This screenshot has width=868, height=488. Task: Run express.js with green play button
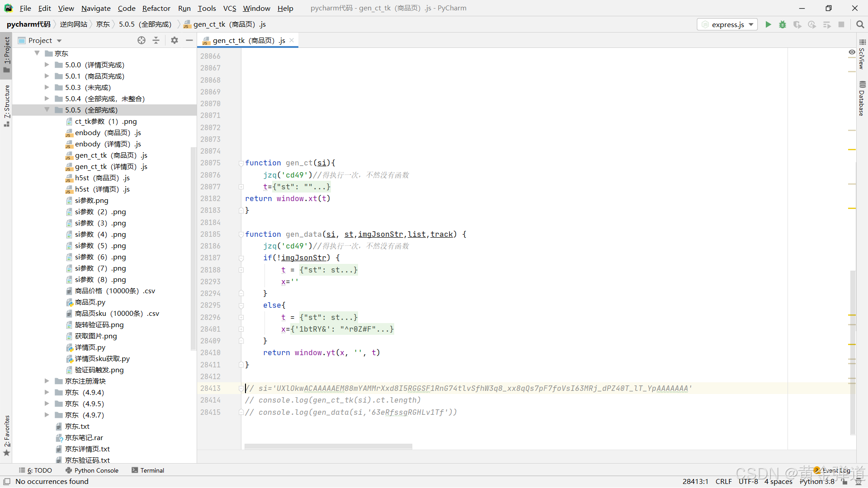click(x=768, y=24)
